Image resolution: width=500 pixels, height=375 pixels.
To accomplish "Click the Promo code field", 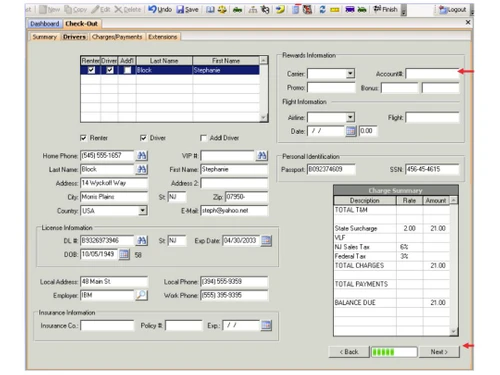I will click(x=331, y=88).
